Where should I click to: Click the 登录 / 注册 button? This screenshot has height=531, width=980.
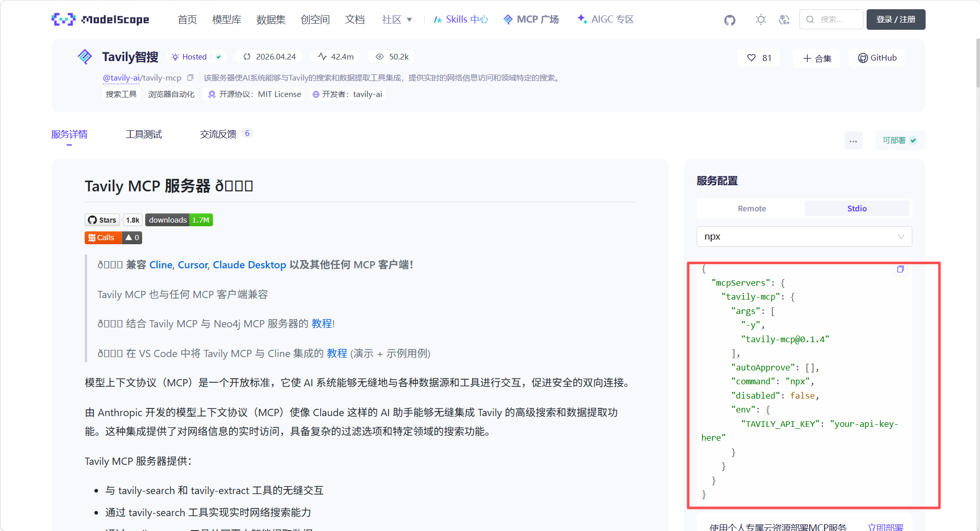coord(896,19)
